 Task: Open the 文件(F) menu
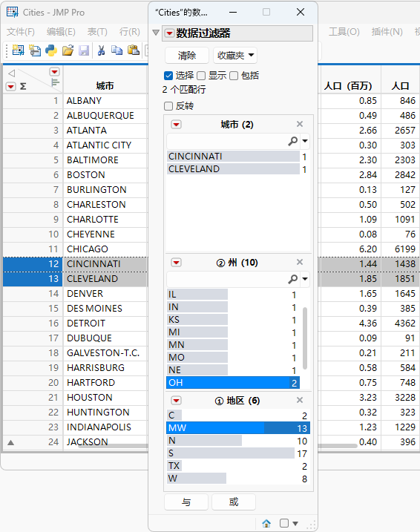(x=20, y=32)
